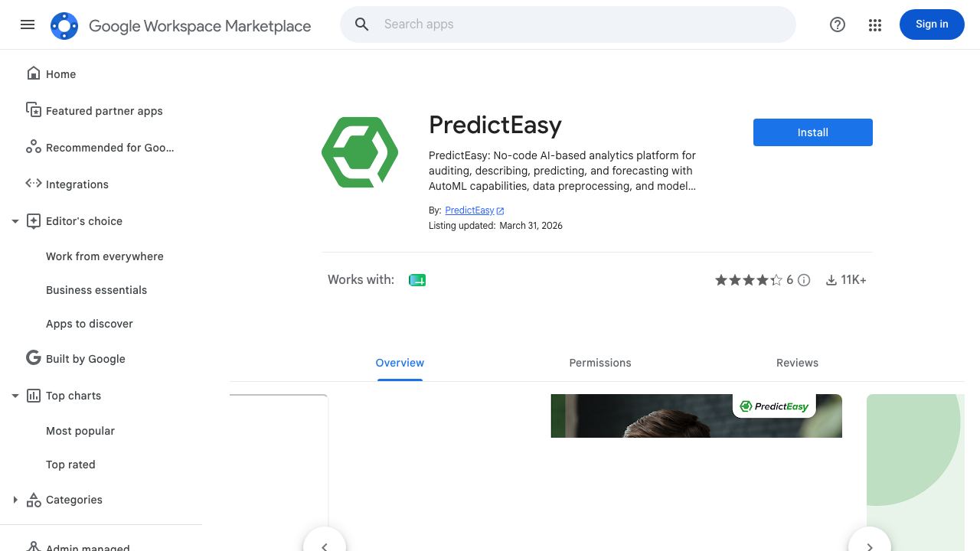The width and height of the screenshot is (980, 551).
Task: Expand the Categories section
Action: (x=15, y=500)
